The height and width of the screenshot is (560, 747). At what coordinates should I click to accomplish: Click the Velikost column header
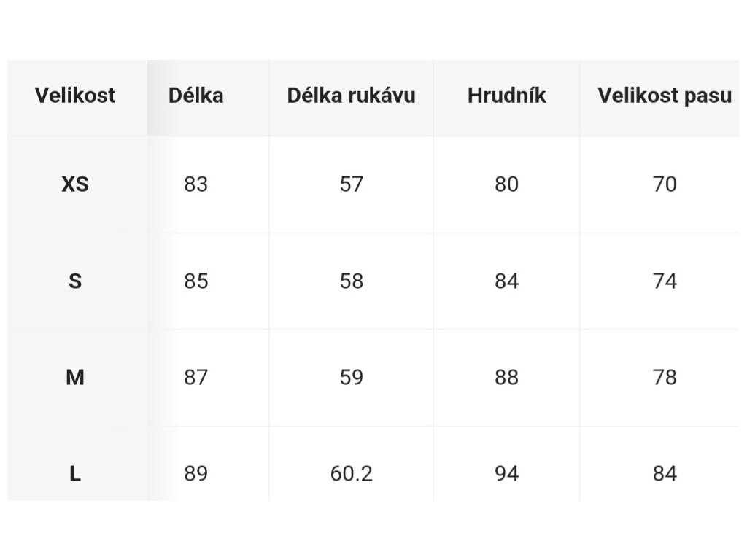(75, 96)
